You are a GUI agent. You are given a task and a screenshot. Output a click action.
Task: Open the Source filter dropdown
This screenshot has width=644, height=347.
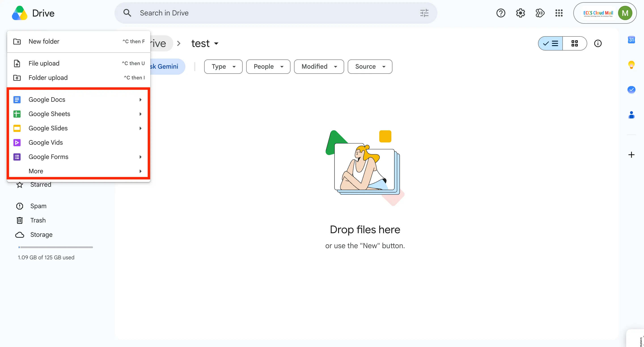pyautogui.click(x=370, y=66)
